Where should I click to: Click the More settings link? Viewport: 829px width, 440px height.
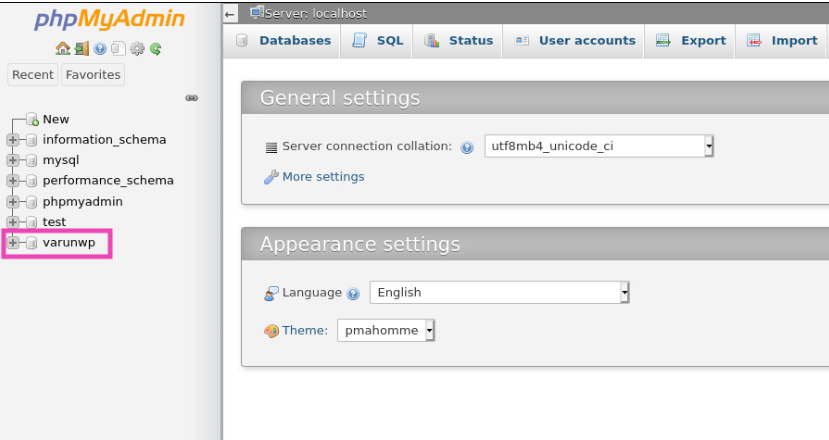click(x=323, y=177)
